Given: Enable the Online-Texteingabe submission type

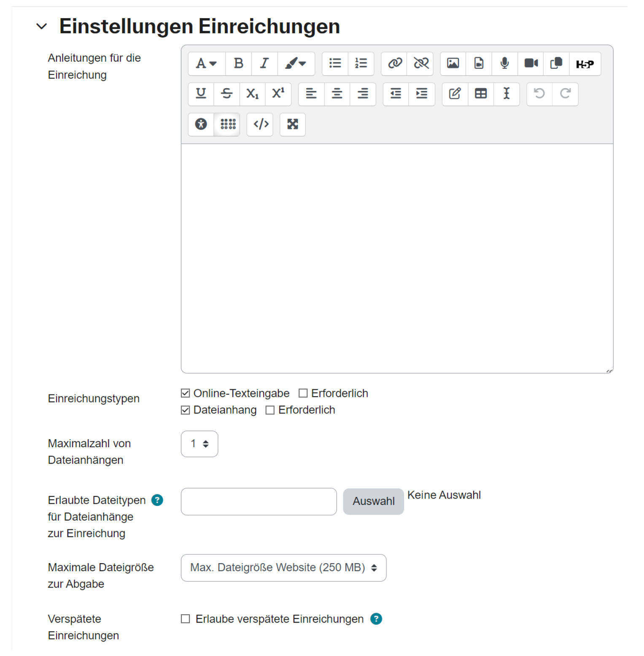Looking at the screenshot, I should click(185, 393).
